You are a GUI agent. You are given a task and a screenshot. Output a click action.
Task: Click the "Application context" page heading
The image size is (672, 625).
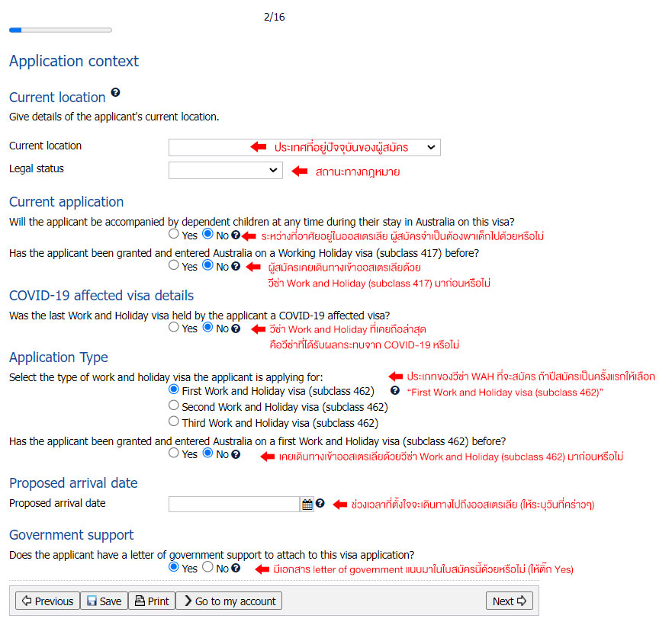[74, 61]
